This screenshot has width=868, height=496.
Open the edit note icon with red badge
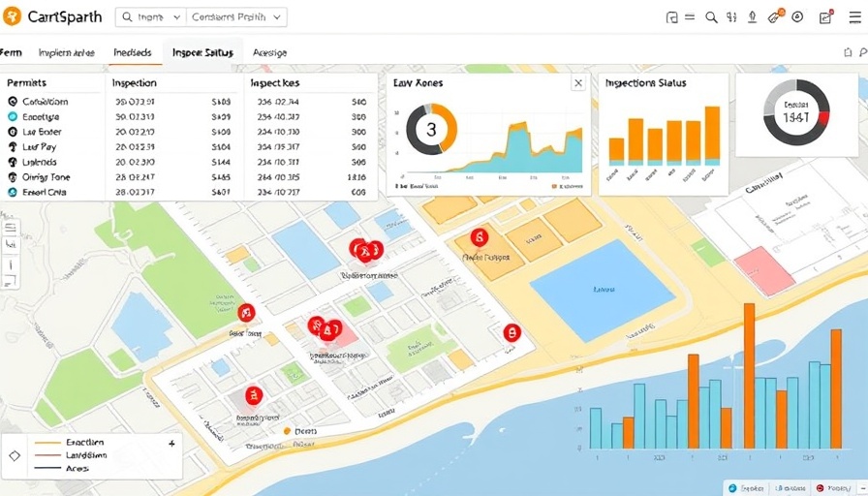[826, 16]
